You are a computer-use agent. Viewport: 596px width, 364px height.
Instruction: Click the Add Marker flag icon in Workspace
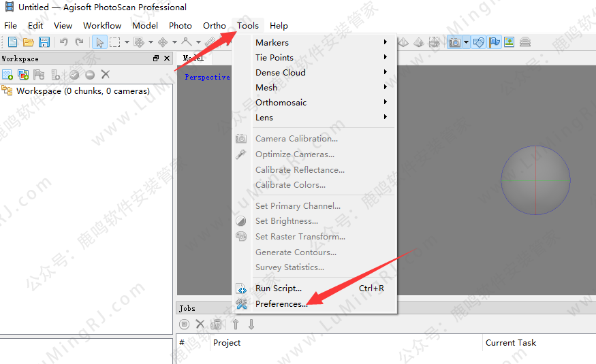click(x=39, y=74)
